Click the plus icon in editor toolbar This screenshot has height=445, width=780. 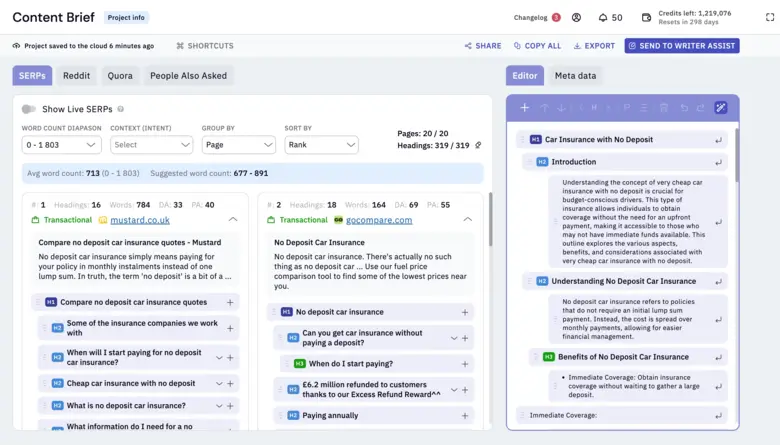[x=525, y=108]
